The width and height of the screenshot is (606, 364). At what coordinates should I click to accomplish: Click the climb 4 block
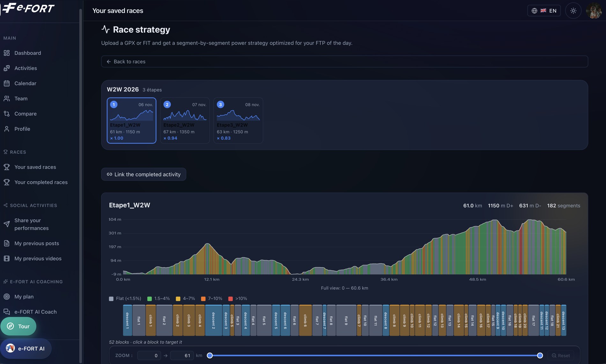(200, 320)
